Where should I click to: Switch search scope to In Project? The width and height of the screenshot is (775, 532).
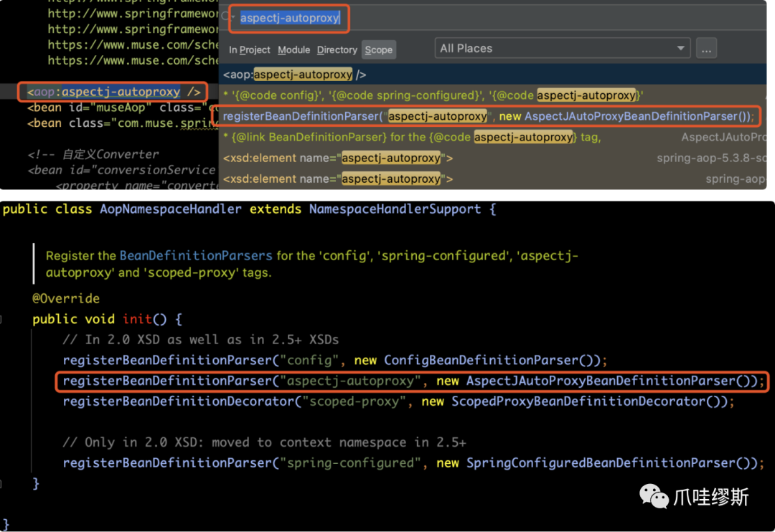pyautogui.click(x=249, y=50)
